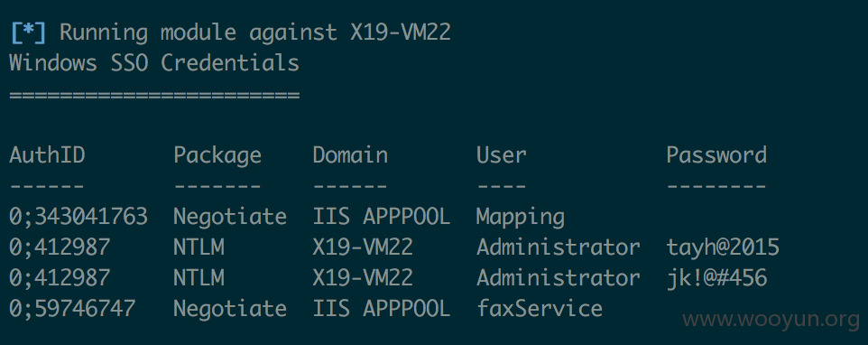The height and width of the screenshot is (345, 868).
Task: Click the Password column header
Action: (x=716, y=155)
